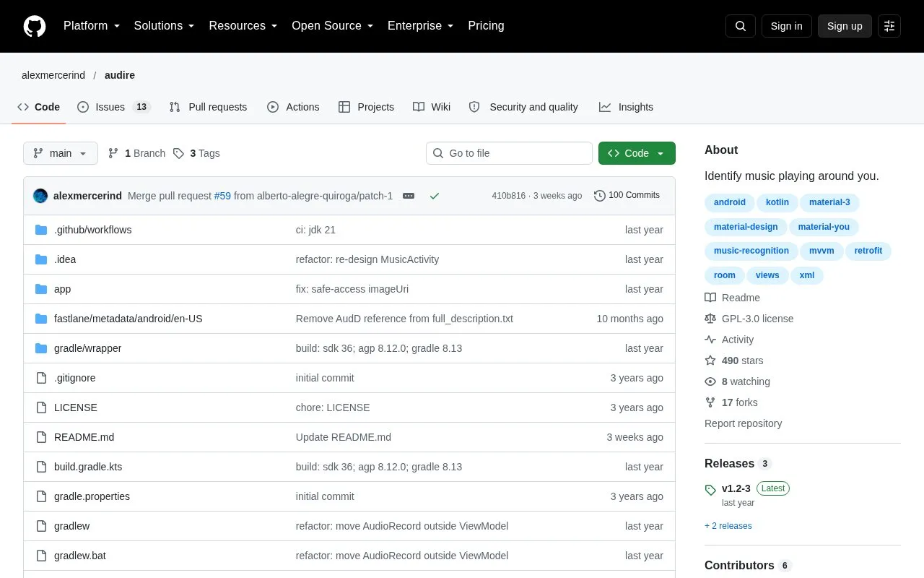The image size is (924, 578).
Task: Expand commit message ellipsis button
Action: [409, 196]
